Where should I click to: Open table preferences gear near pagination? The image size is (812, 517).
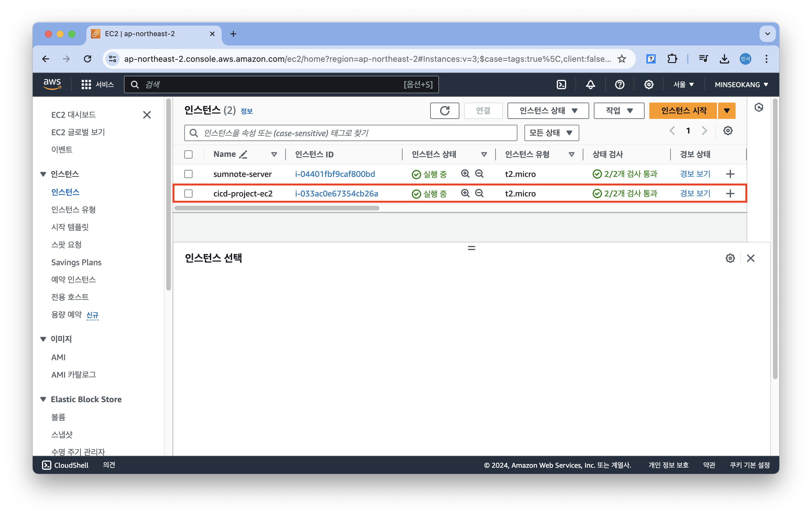728,131
